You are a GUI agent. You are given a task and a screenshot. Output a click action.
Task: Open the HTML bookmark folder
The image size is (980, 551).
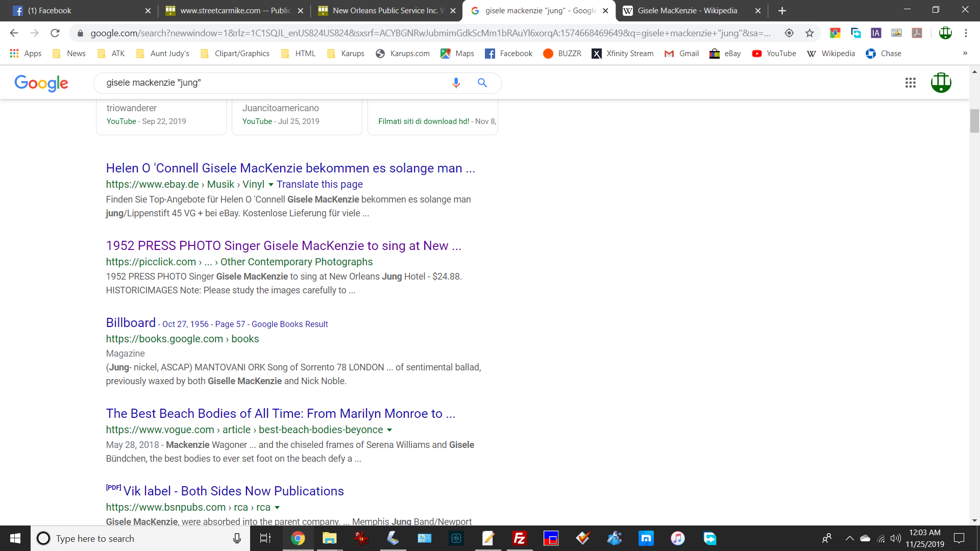(298, 54)
